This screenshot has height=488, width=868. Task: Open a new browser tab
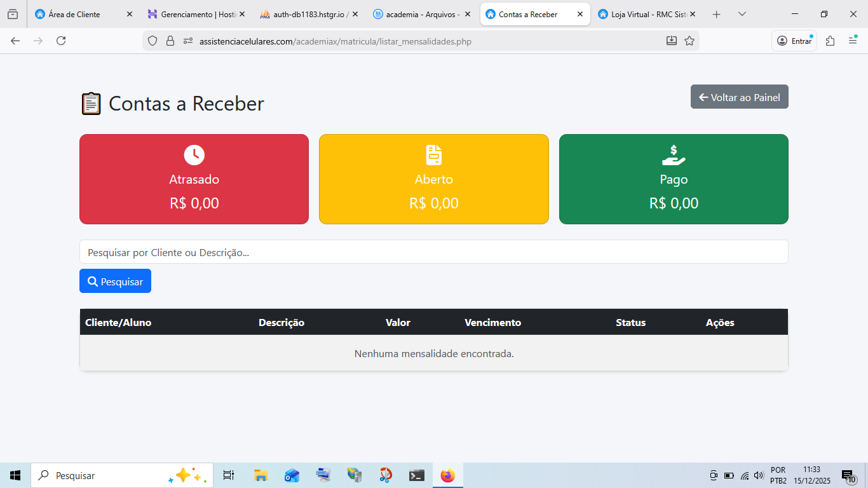coord(717,14)
